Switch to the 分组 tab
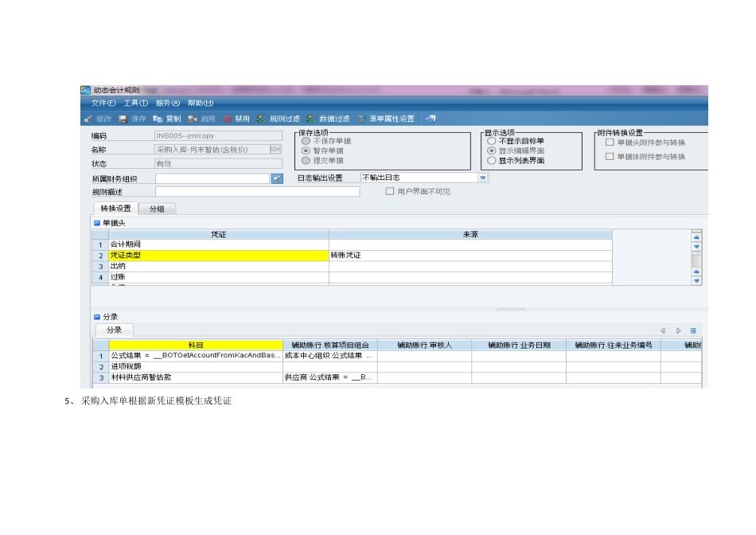This screenshot has height=535, width=756. 157,209
